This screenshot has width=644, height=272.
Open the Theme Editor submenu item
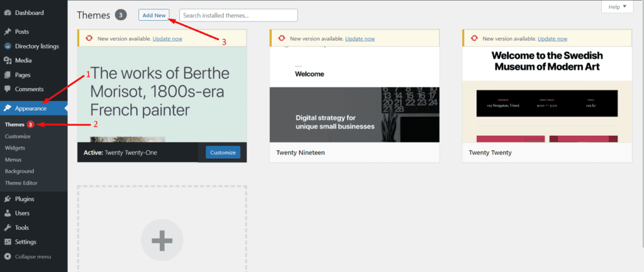point(21,183)
